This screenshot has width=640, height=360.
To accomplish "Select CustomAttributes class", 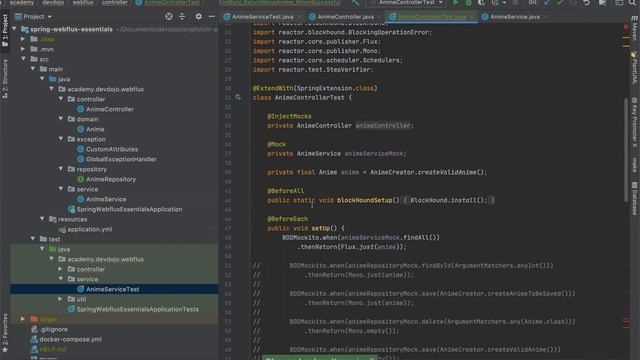I will tap(107, 149).
